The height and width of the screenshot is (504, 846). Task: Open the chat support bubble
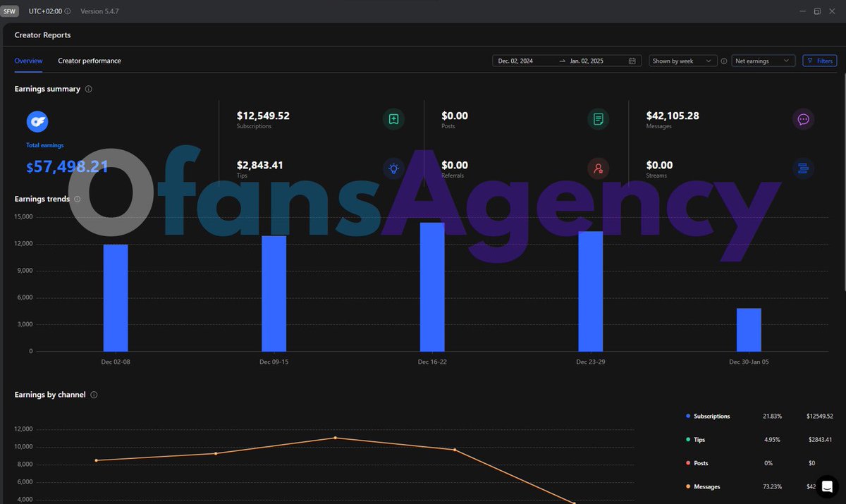(827, 487)
